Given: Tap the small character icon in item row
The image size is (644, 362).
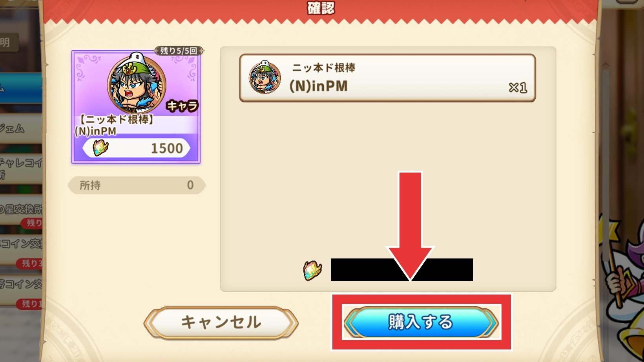Looking at the screenshot, I should pyautogui.click(x=265, y=77).
